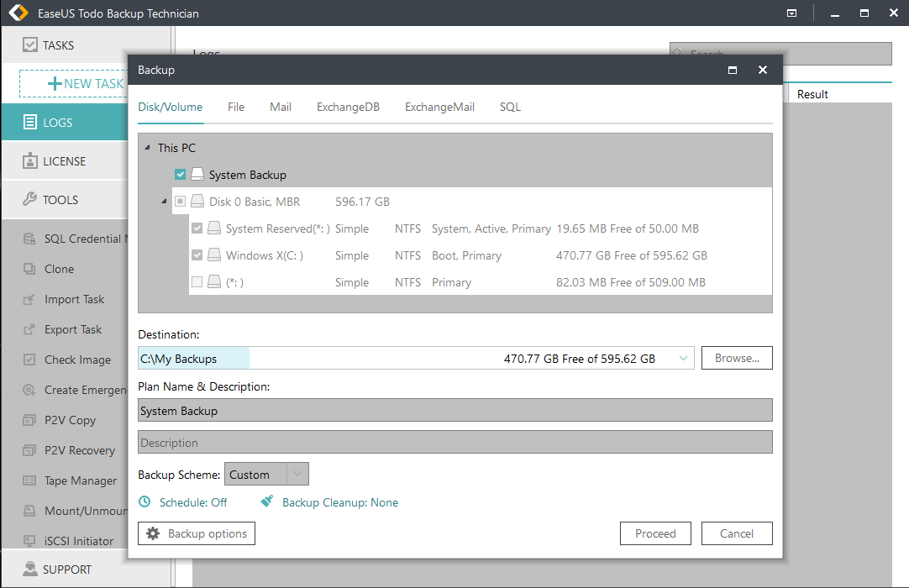Check the unnamed (*:) 509 MB partition

[x=197, y=282]
